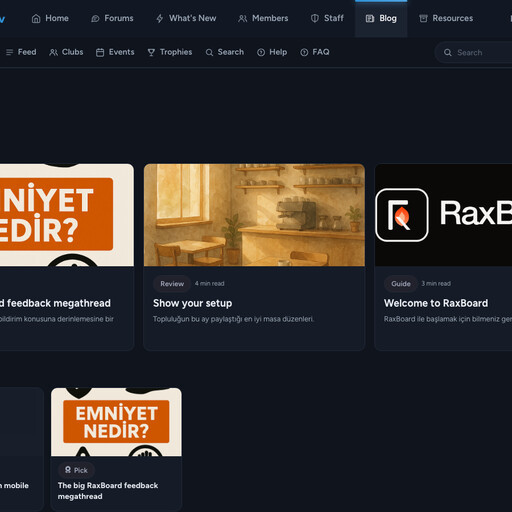The width and height of the screenshot is (512, 512).
Task: Select the Blog tab
Action: [x=381, y=18]
